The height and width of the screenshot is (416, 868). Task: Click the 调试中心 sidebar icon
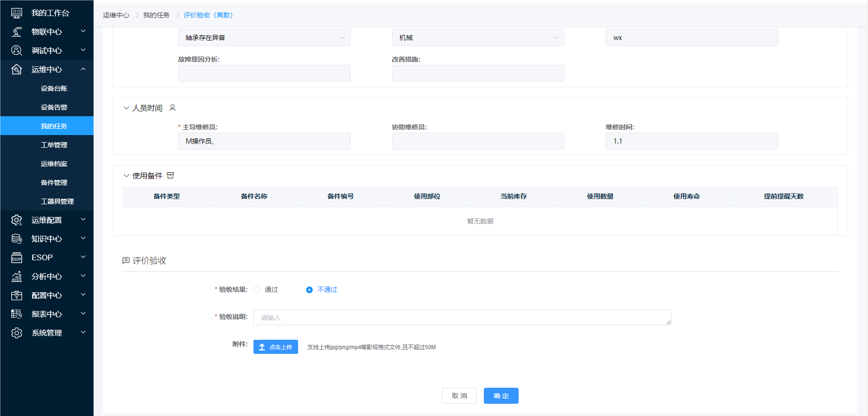[x=16, y=51]
